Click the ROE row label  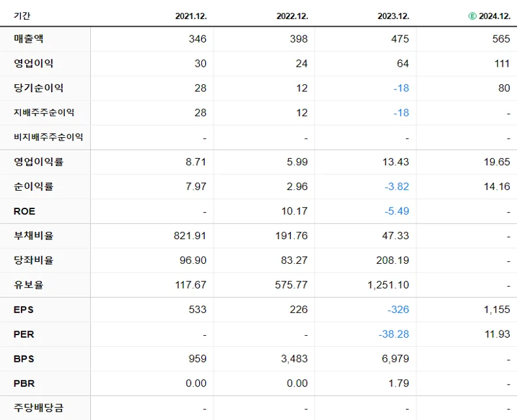coord(24,211)
